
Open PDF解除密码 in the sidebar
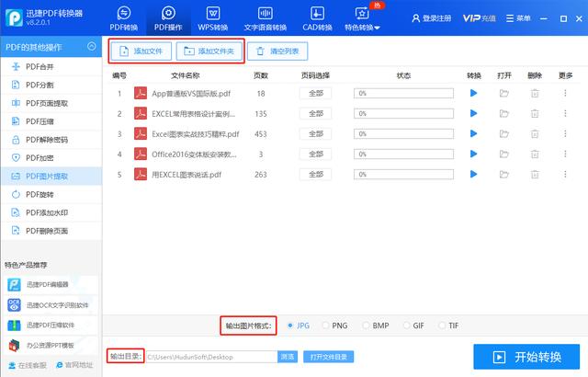pos(51,140)
